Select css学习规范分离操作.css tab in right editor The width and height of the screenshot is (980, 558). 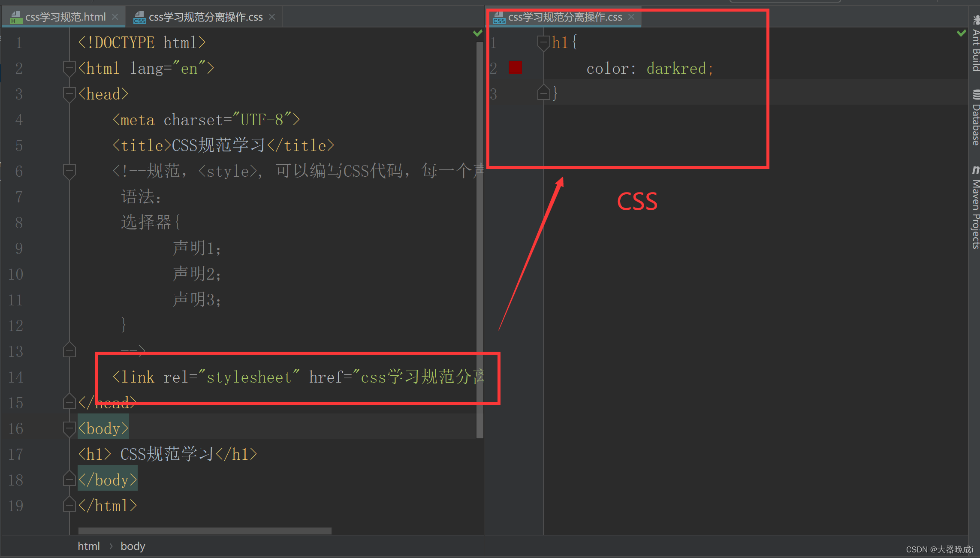(x=565, y=17)
